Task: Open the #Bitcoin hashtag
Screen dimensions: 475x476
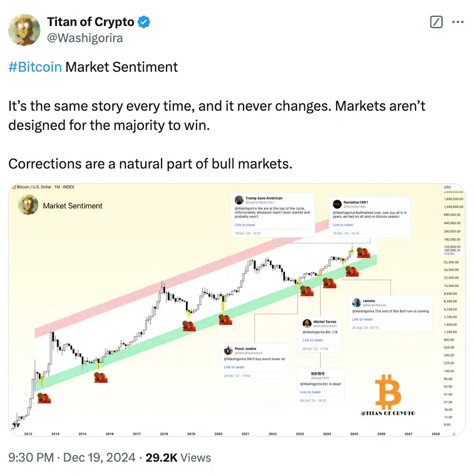Action: pyautogui.click(x=35, y=67)
